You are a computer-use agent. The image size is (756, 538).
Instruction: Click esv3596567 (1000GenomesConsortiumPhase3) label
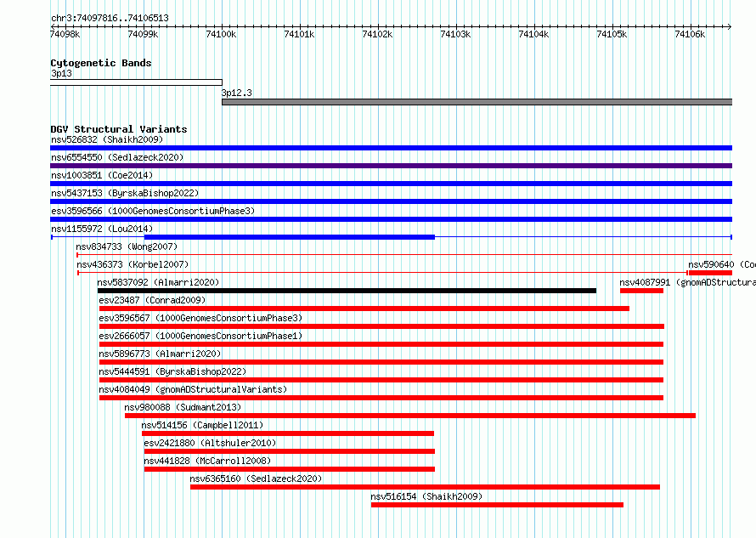tap(200, 318)
